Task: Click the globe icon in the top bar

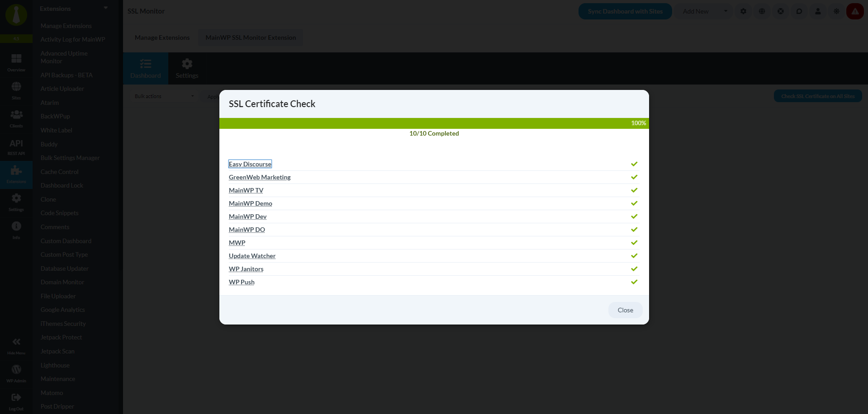Action: click(x=762, y=11)
